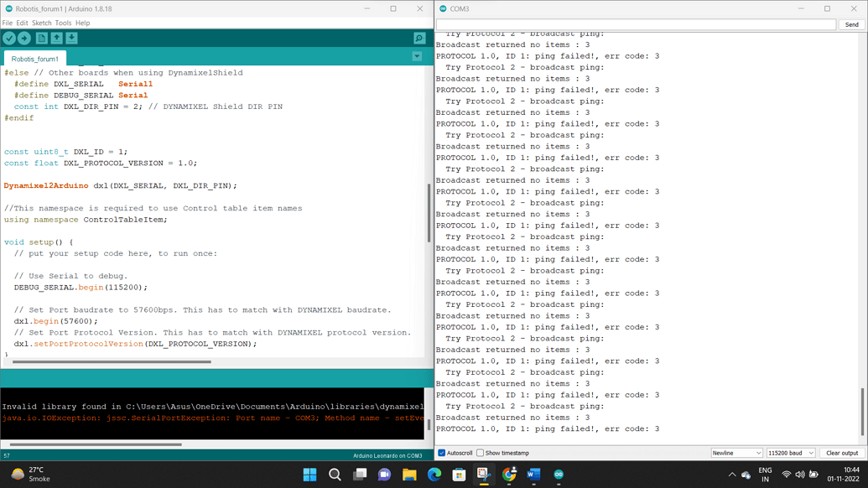Launch Chrome from the taskbar
The image size is (868, 488).
[509, 475]
